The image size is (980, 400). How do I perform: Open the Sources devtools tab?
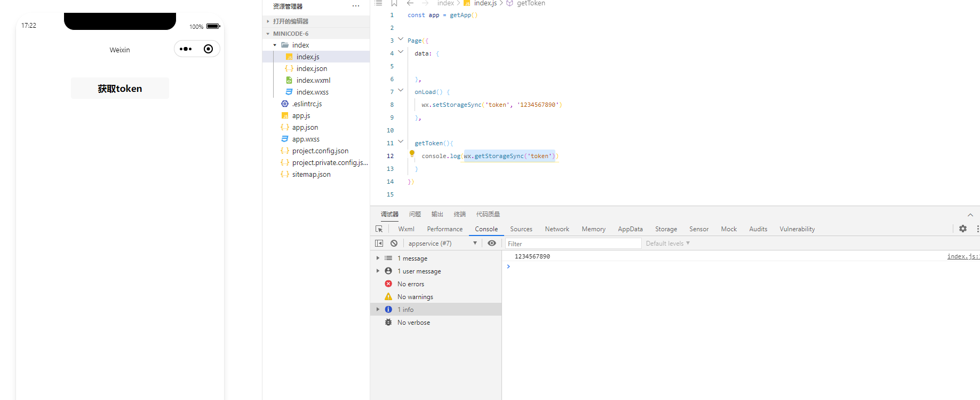(521, 229)
